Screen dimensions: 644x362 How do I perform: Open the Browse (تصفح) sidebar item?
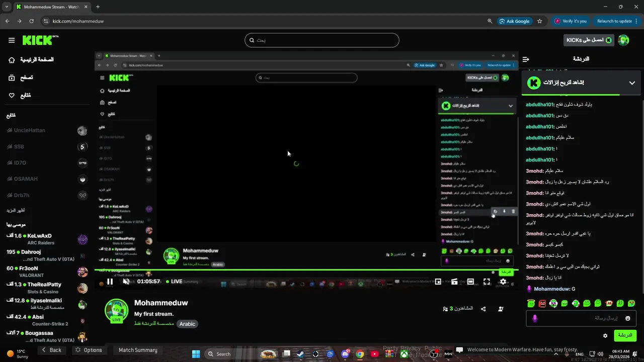(21, 77)
